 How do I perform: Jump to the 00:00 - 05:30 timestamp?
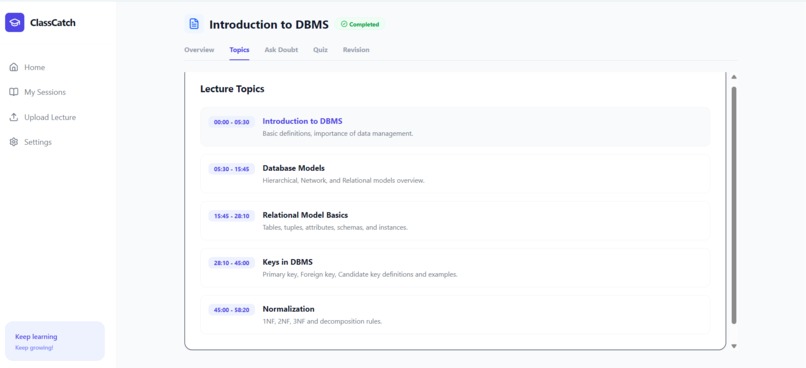coord(231,122)
